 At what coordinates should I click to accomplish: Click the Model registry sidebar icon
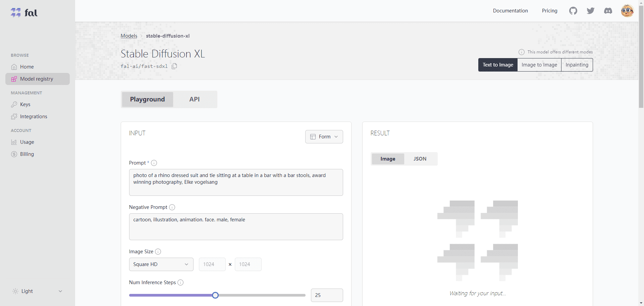(14, 79)
